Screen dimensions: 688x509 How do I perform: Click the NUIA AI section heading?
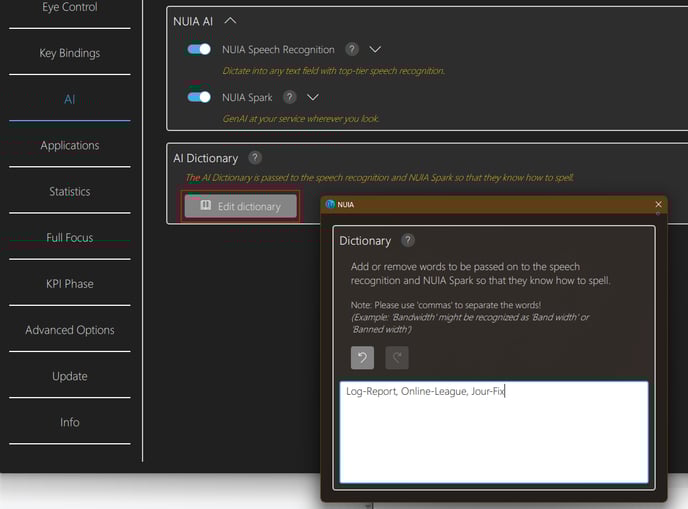193,21
